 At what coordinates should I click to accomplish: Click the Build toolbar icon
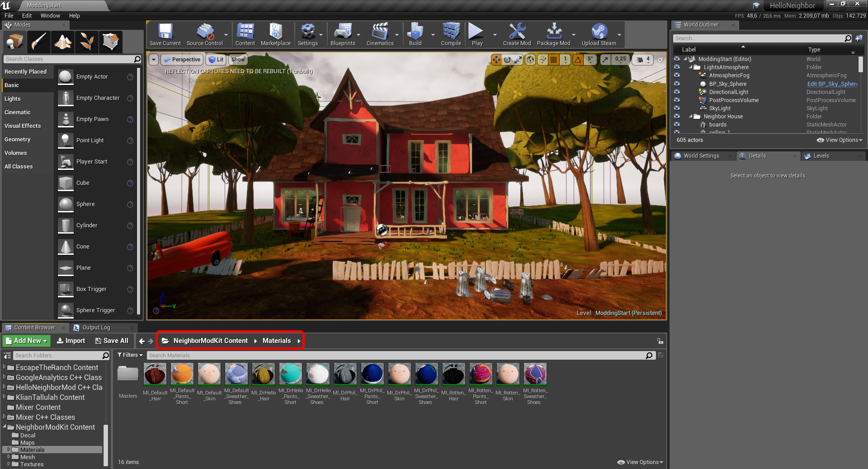coord(415,34)
